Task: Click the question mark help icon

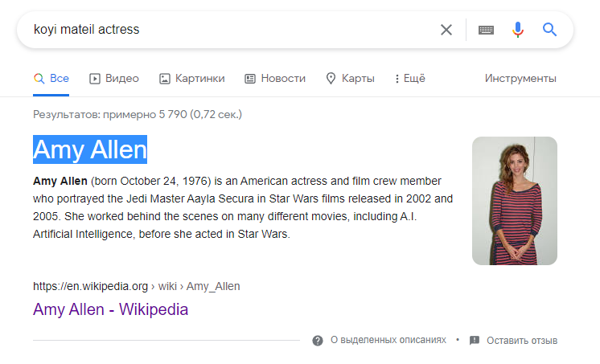Action: click(318, 340)
